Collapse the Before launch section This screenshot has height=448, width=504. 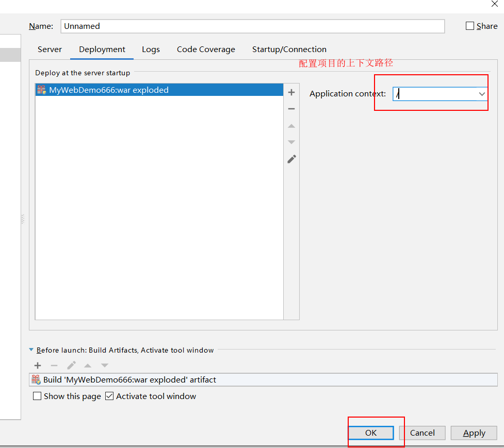[31, 350]
